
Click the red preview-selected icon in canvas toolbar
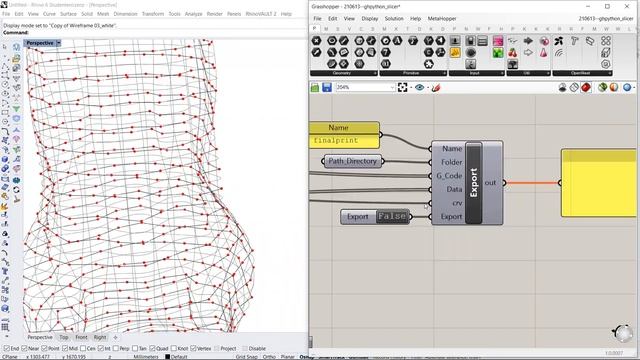(586, 87)
